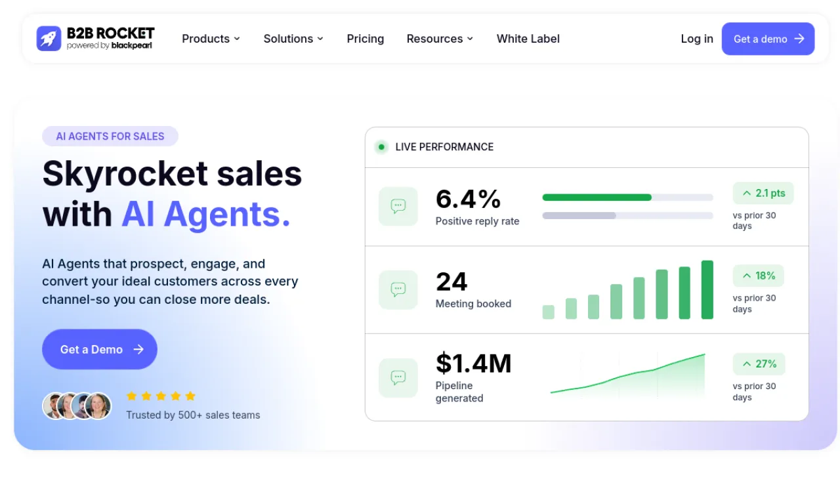Expand the Solutions dropdown menu

click(293, 39)
